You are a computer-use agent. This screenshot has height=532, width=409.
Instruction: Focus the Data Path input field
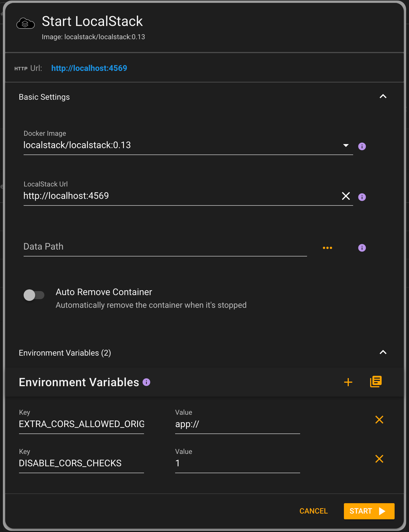[x=165, y=247]
